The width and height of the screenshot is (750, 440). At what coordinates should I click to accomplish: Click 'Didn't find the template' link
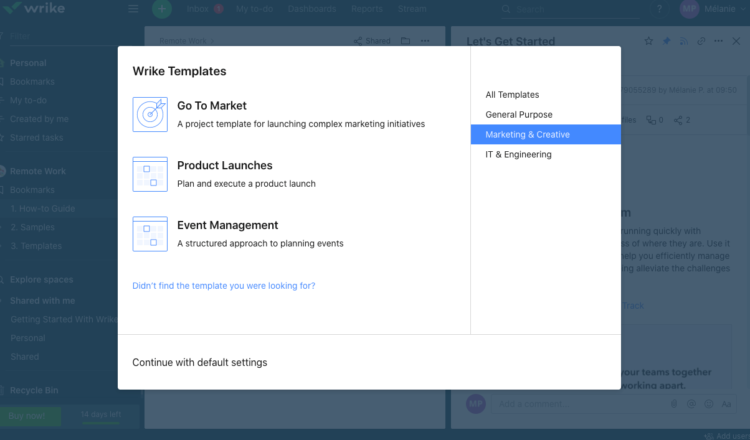[x=224, y=286]
